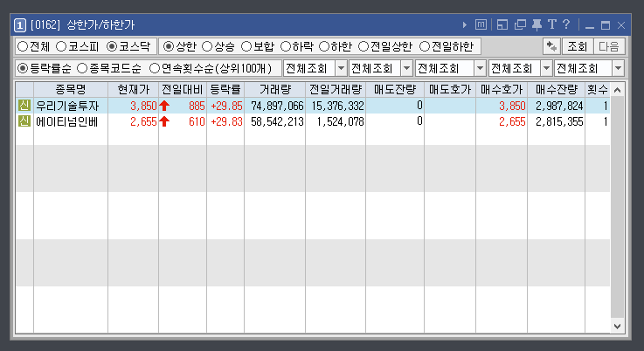The height and width of the screenshot is (351, 644).
Task: Click bid quantity 2,815,355
Action: pos(559,121)
